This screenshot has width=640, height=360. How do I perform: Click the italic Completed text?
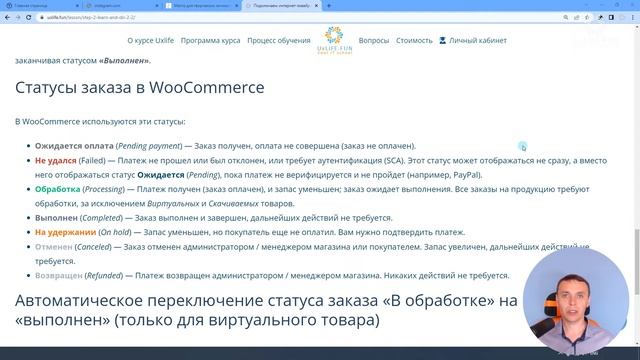102,218
